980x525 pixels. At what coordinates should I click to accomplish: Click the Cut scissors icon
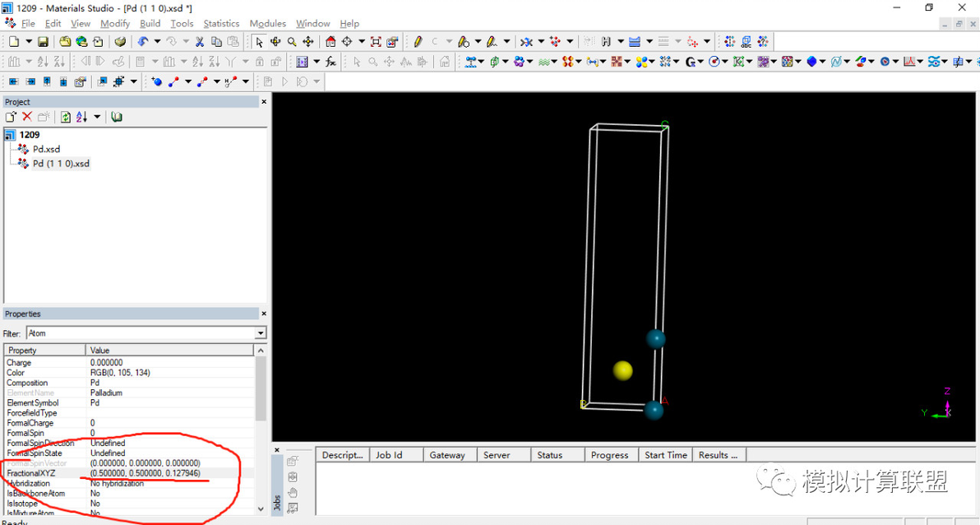[x=199, y=41]
